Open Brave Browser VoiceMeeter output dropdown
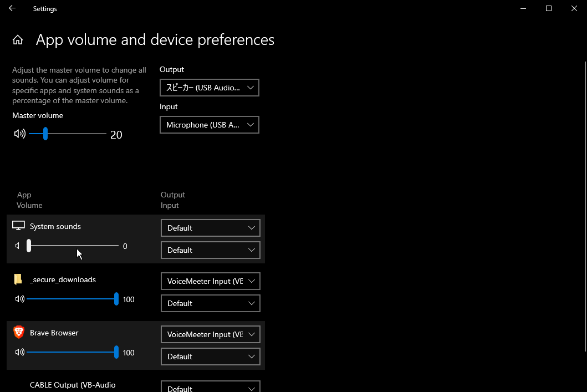 click(210, 334)
